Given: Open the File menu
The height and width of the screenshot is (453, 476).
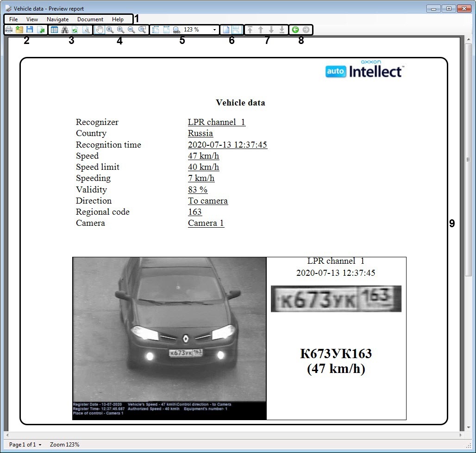Looking at the screenshot, I should [x=13, y=19].
